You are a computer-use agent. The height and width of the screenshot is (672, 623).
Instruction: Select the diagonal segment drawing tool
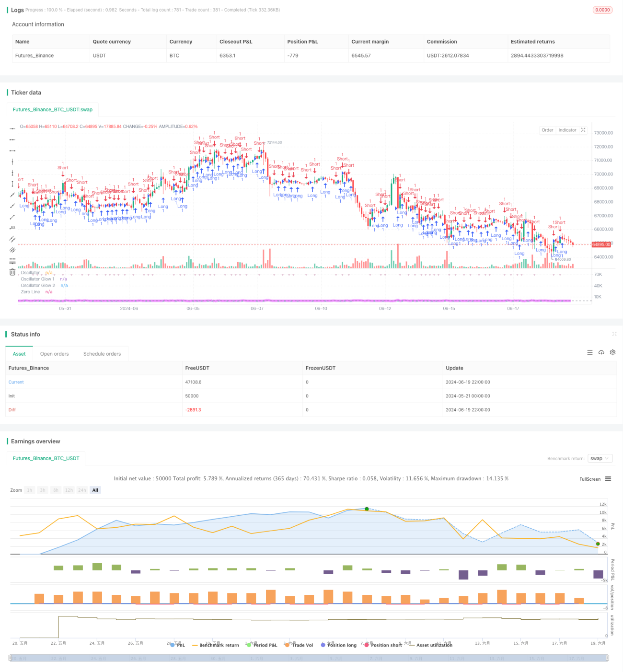12,217
